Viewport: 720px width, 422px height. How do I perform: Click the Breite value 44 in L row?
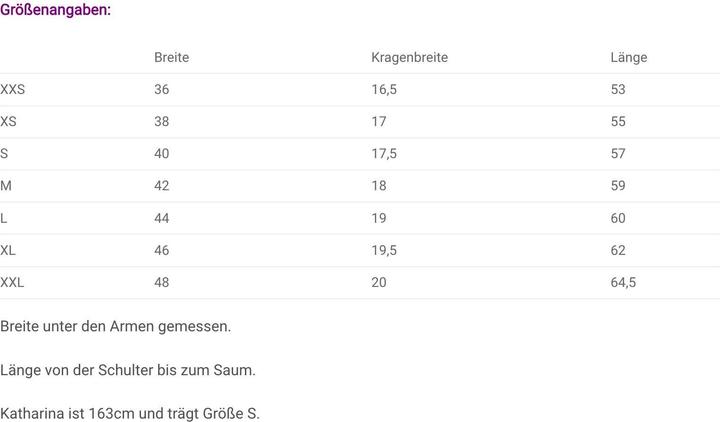click(162, 218)
